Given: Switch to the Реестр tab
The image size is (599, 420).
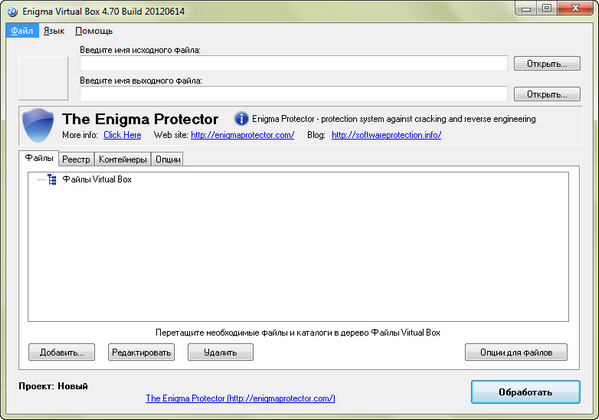Looking at the screenshot, I should (76, 159).
